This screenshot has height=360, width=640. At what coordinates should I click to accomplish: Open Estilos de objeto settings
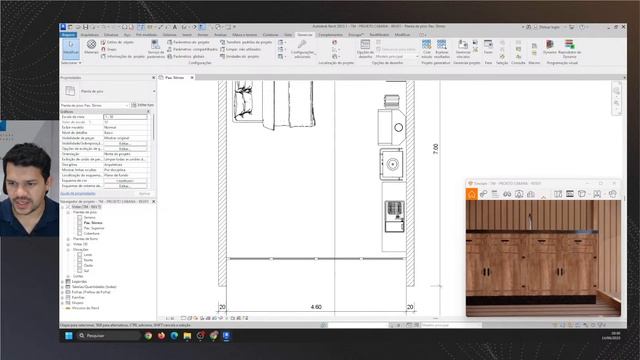(117, 42)
